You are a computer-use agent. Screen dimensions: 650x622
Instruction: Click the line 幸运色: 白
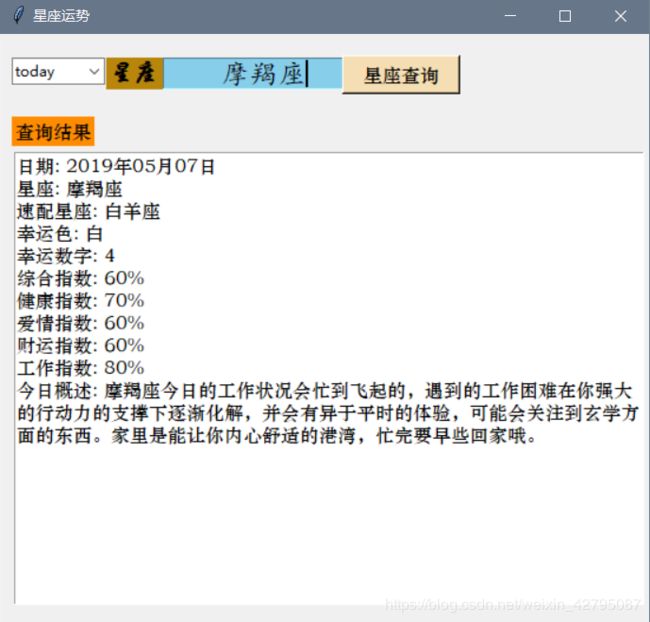pyautogui.click(x=60, y=234)
